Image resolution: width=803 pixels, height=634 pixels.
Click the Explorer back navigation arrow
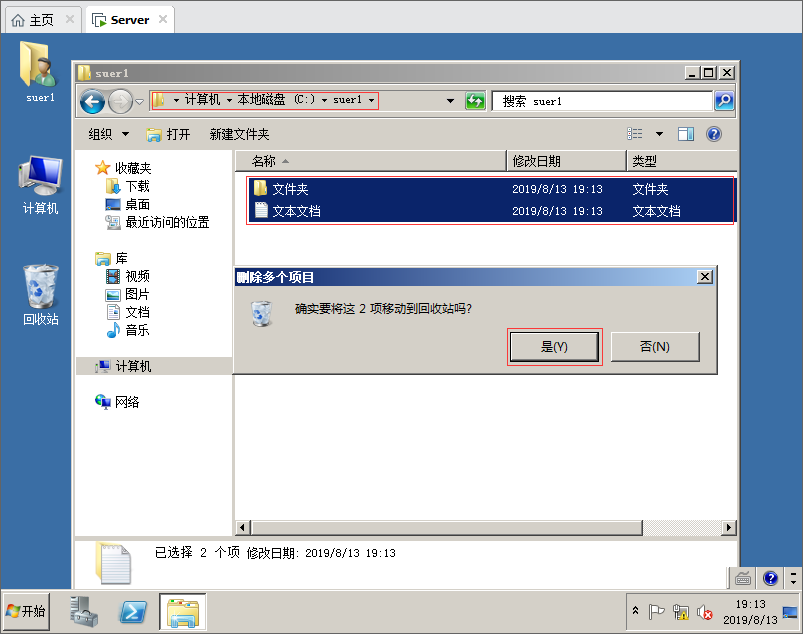click(92, 101)
